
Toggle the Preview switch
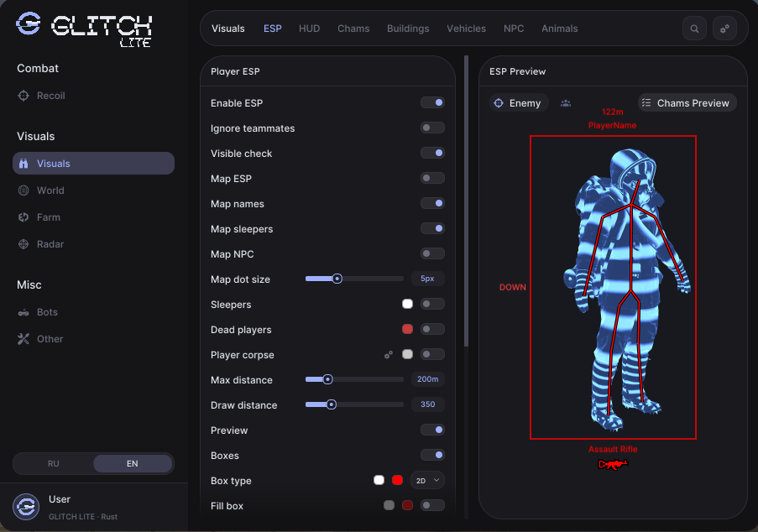coord(432,430)
